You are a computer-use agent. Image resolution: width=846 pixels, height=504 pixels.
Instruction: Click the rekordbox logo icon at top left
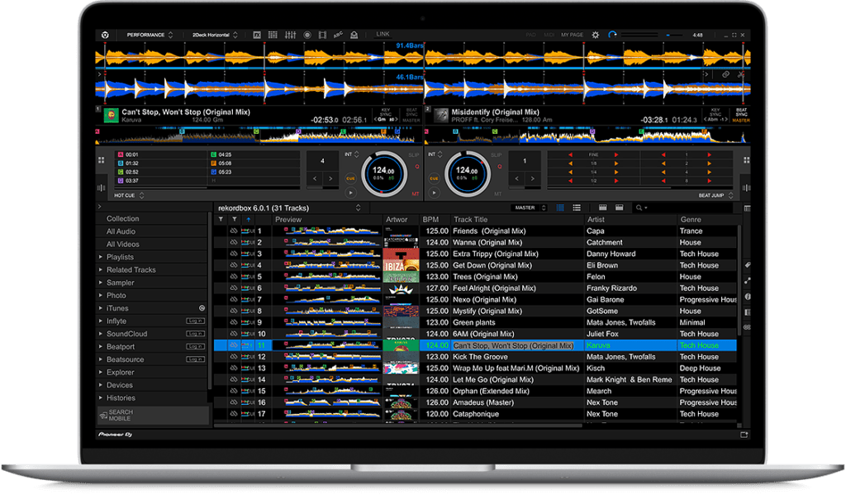coord(105,35)
